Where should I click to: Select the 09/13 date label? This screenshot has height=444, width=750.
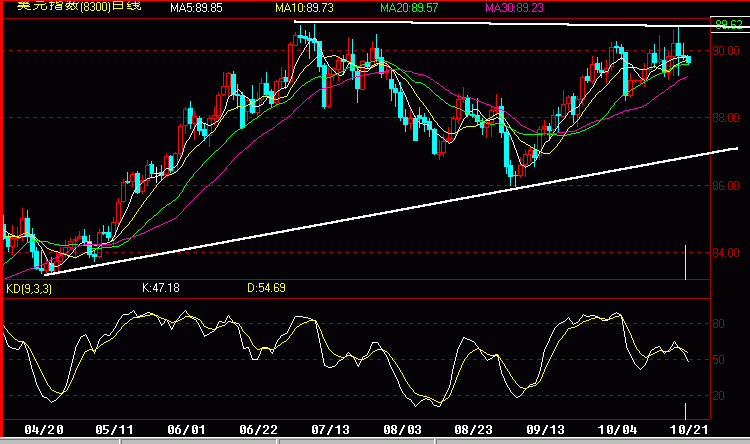pyautogui.click(x=545, y=430)
